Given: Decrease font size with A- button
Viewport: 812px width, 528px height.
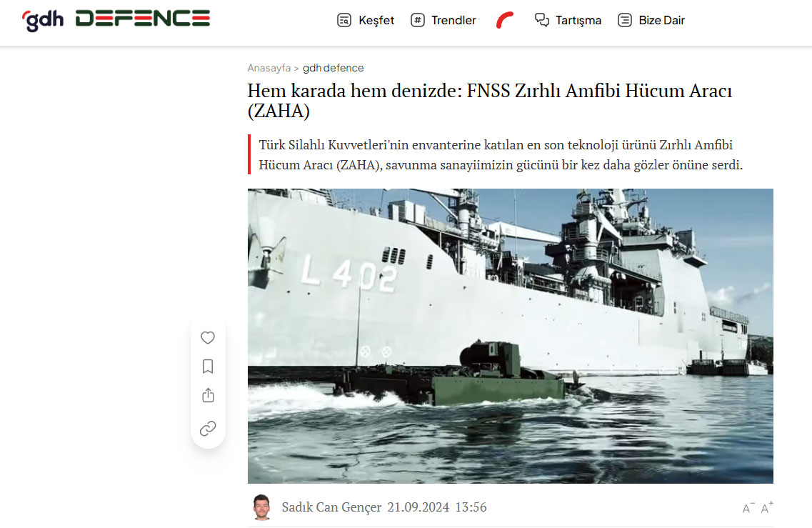Looking at the screenshot, I should [748, 508].
